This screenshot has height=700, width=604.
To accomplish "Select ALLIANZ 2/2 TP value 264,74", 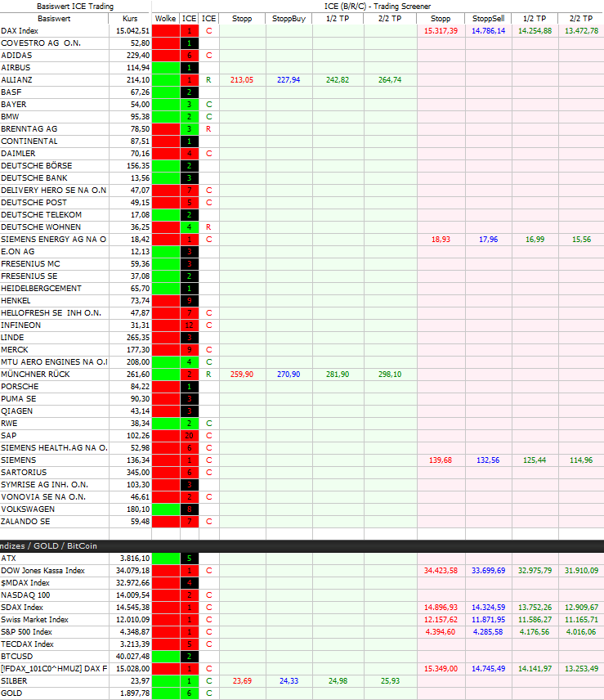I will pos(390,80).
